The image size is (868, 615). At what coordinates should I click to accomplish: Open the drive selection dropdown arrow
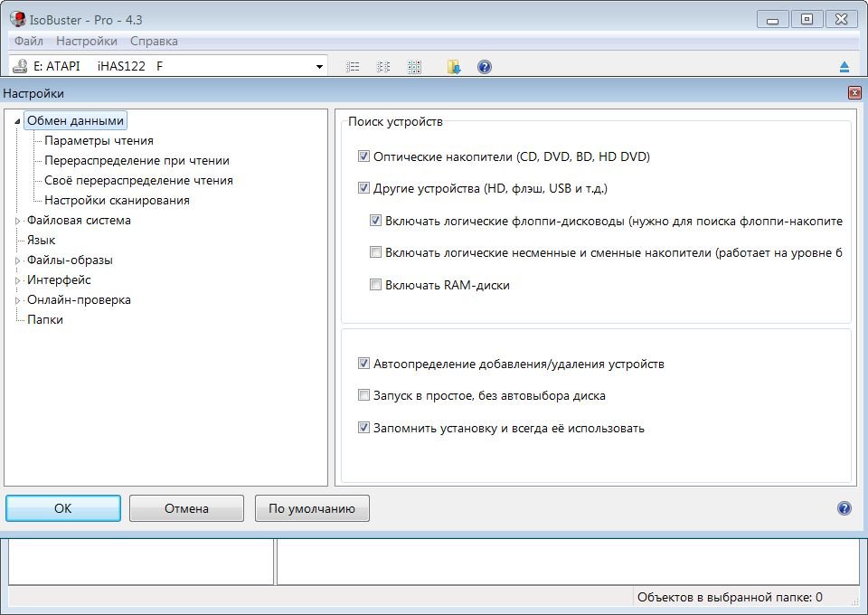coord(319,67)
